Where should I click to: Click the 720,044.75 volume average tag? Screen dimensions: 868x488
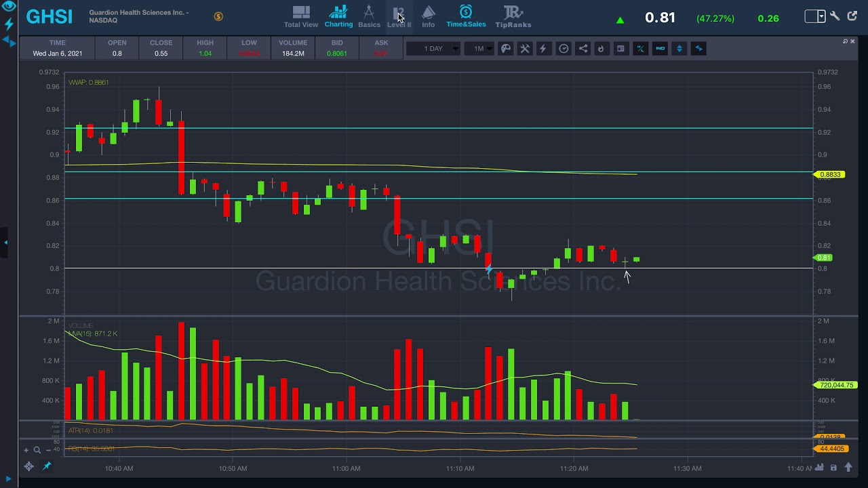835,385
